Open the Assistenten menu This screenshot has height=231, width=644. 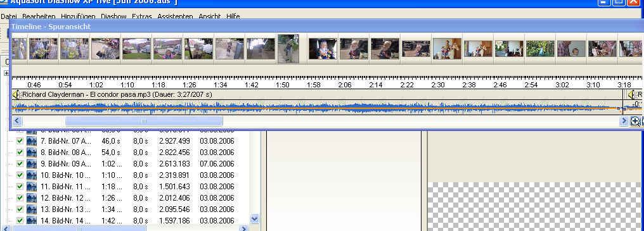click(175, 16)
